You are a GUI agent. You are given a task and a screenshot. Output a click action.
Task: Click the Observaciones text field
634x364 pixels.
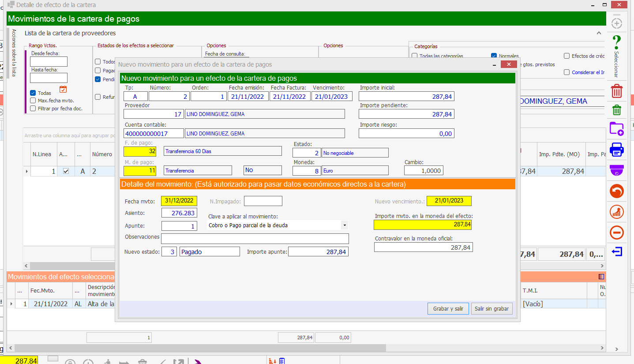[255, 239]
